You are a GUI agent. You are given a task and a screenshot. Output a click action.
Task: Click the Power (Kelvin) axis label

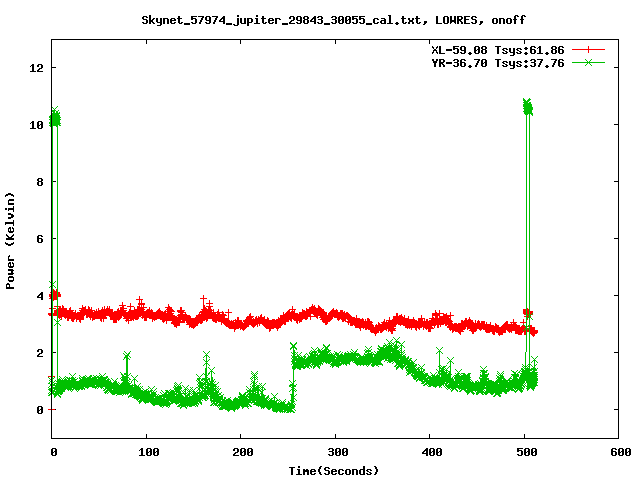tap(10, 241)
